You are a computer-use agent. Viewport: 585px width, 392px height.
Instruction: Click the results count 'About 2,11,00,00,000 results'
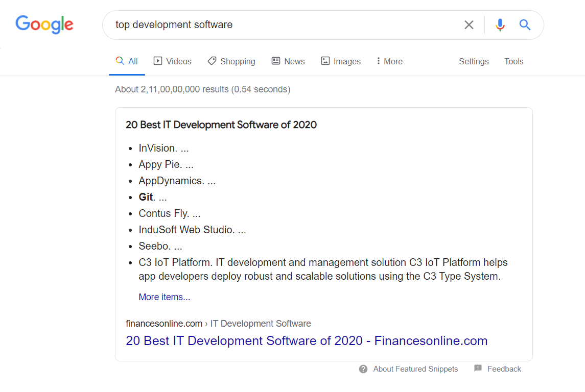172,89
